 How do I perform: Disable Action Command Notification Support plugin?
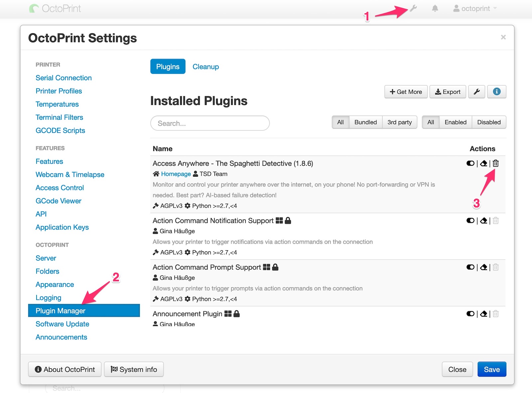[470, 221]
